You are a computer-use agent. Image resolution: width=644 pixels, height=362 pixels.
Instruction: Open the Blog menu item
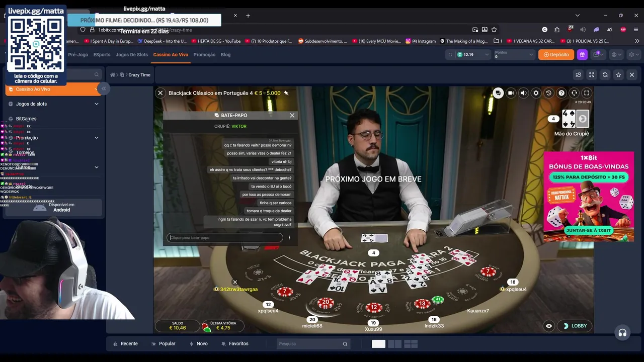point(225,54)
